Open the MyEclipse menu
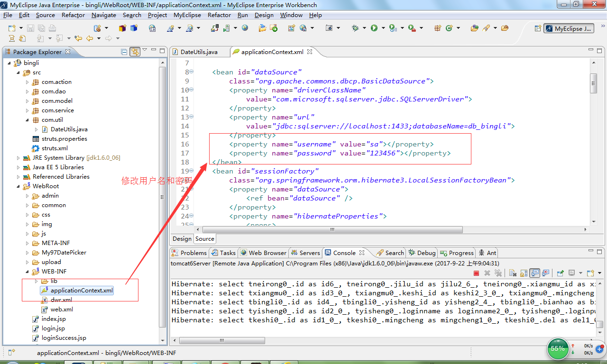607x364 pixels. point(187,15)
